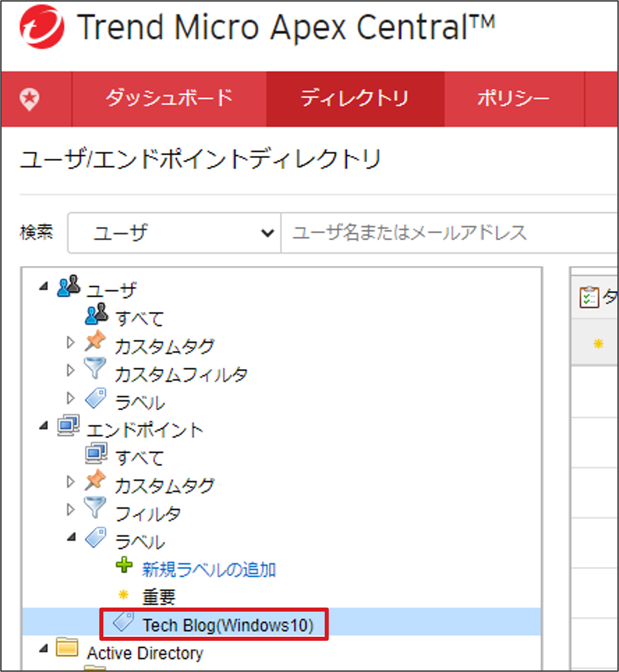Click the funnel icon of カスタムフィルタ

pyautogui.click(x=95, y=368)
